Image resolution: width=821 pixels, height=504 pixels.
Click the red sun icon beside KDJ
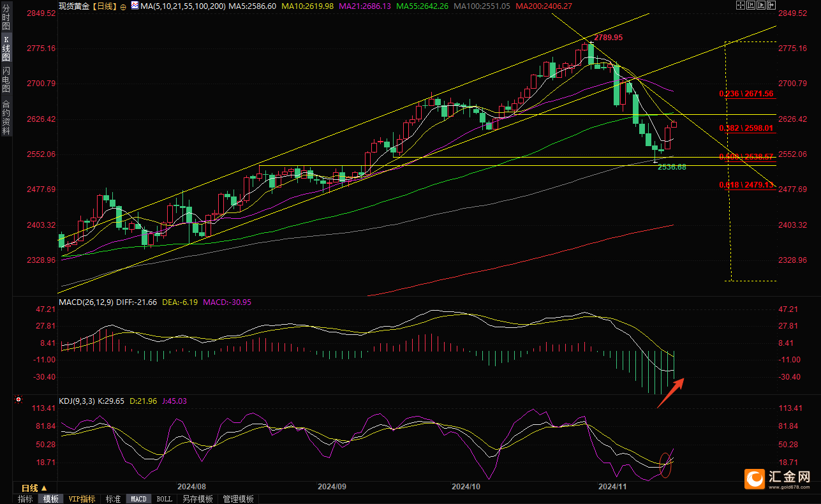click(x=18, y=401)
